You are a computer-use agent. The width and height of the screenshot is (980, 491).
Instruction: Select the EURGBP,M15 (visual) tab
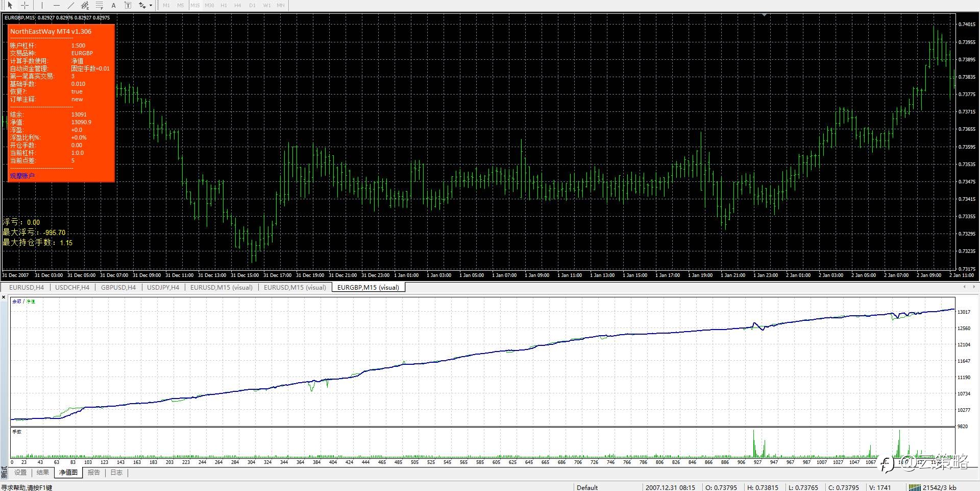[368, 287]
